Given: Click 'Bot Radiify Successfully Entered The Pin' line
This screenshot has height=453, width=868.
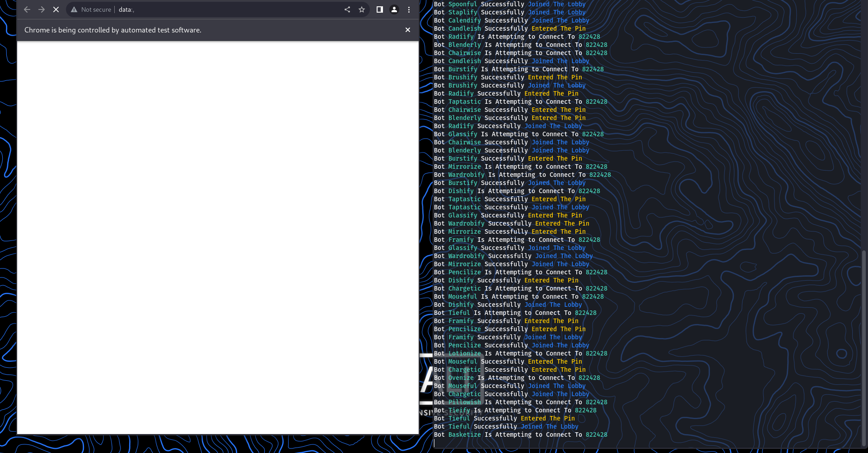Looking at the screenshot, I should [506, 93].
